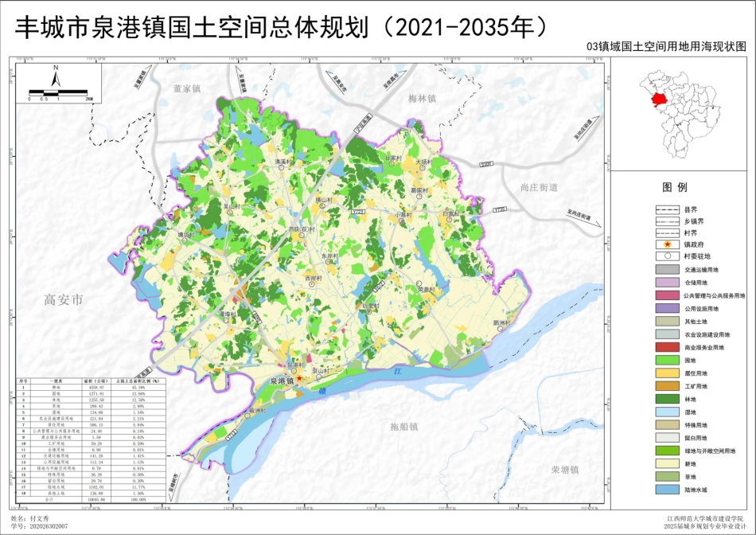This screenshot has height=535, width=756.
Task: Select the red 商业服务业用地 color swatch
Action: (x=667, y=346)
